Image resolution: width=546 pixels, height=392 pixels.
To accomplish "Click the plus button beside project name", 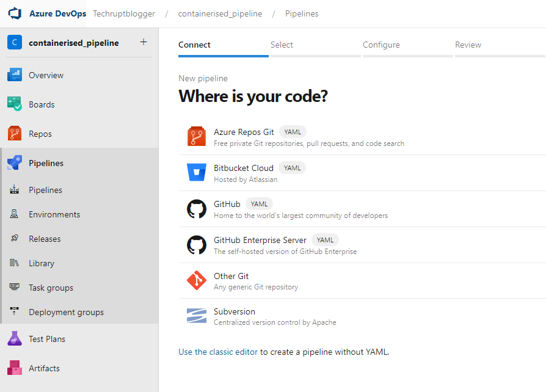I will 144,42.
